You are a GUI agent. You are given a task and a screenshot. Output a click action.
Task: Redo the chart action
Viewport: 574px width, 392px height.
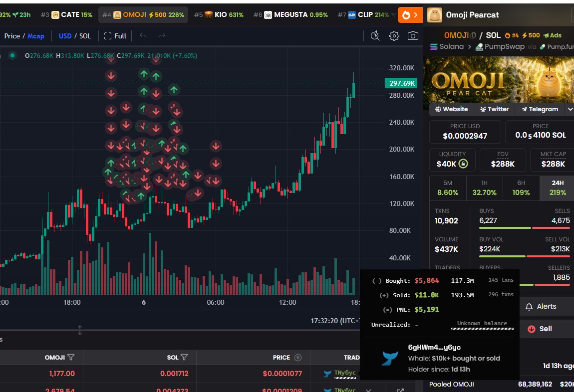(x=162, y=36)
